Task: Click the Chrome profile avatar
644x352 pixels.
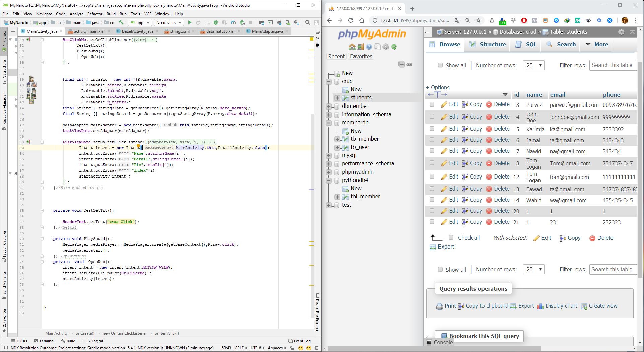Action: point(625,20)
